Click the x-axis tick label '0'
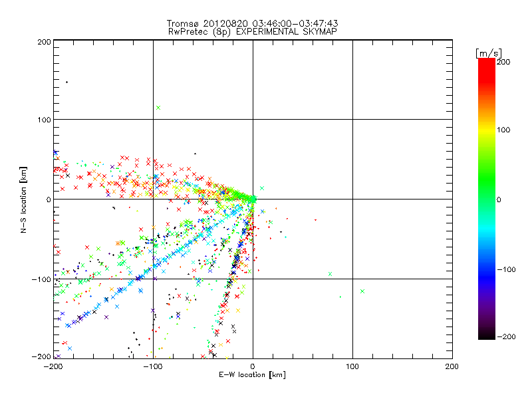 click(x=253, y=366)
